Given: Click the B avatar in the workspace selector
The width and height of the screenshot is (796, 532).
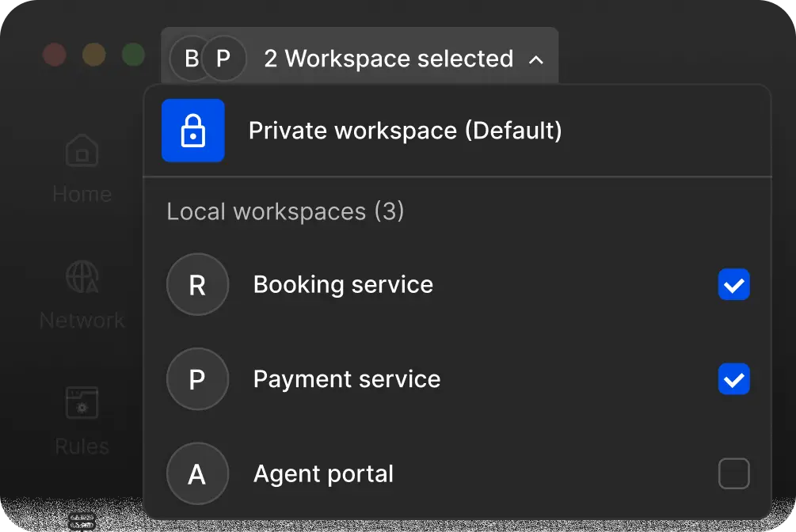Looking at the screenshot, I should [x=190, y=58].
